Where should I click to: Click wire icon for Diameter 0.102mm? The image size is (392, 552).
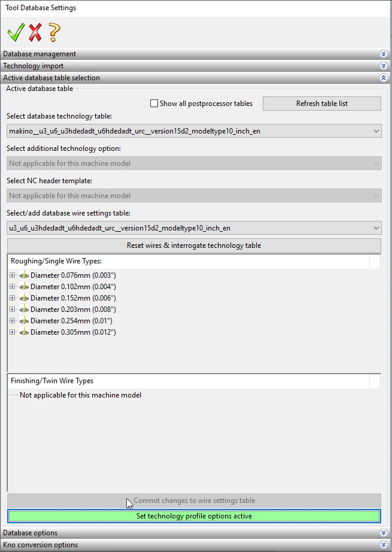coord(24,287)
